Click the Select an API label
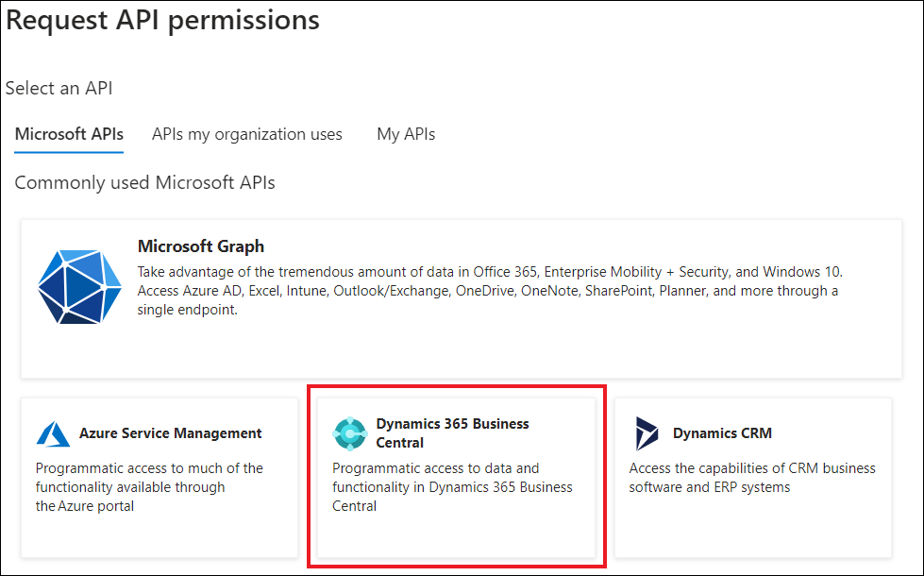The width and height of the screenshot is (924, 576). click(59, 89)
